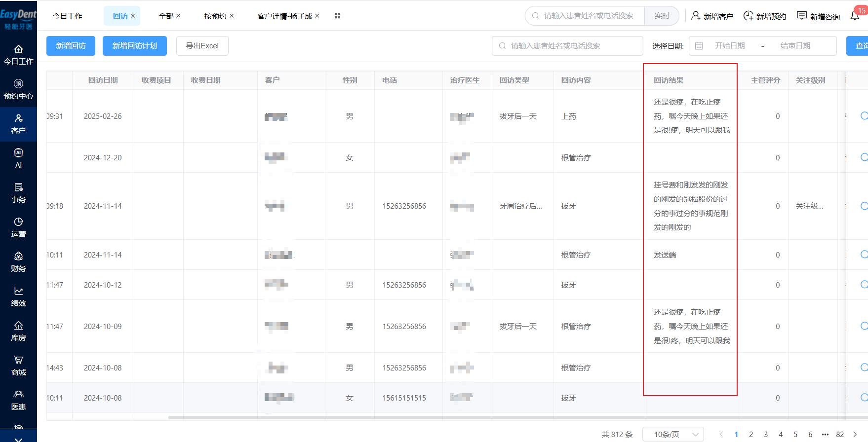Set the 开始日期 field

[730, 46]
